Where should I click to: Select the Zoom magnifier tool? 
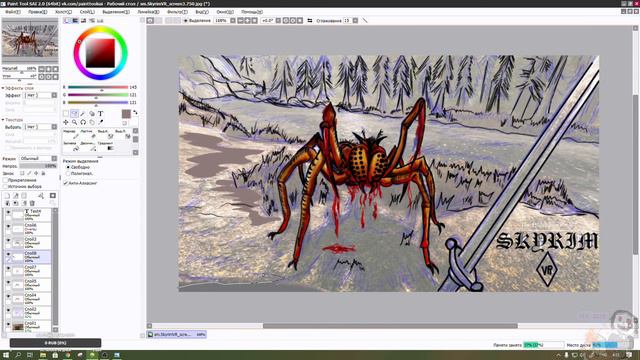click(74, 122)
